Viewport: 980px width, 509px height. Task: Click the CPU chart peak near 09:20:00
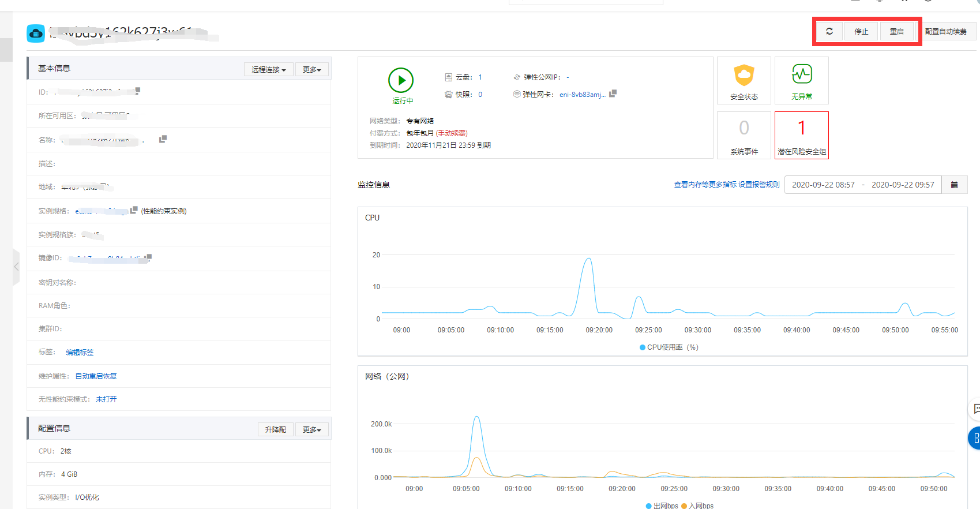588,259
